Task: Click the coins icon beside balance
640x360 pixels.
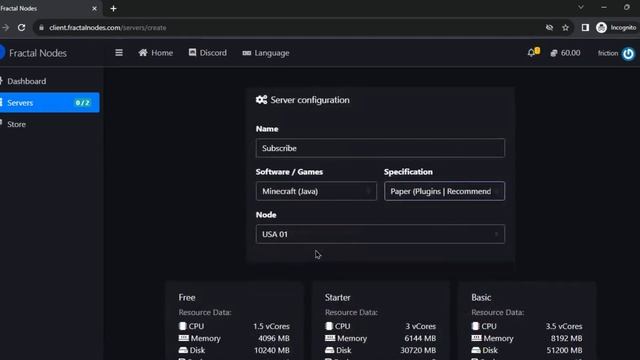Action: point(553,53)
